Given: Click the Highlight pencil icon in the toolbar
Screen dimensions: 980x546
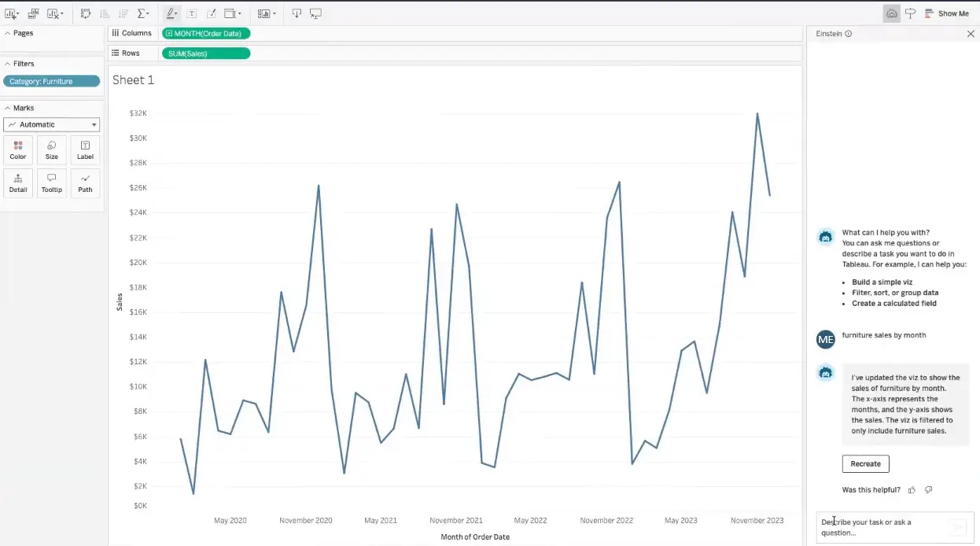Looking at the screenshot, I should [171, 13].
